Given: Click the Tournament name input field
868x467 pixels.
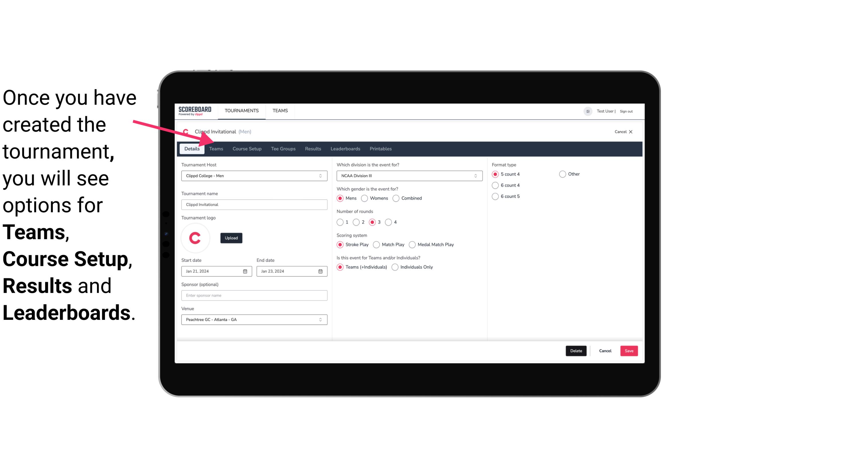Looking at the screenshot, I should click(x=254, y=204).
